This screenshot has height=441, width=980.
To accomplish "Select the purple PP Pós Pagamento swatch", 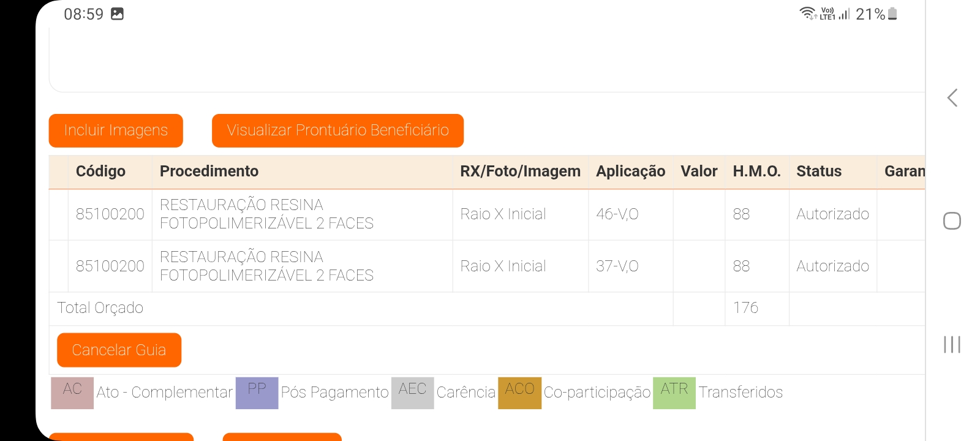I will [257, 393].
